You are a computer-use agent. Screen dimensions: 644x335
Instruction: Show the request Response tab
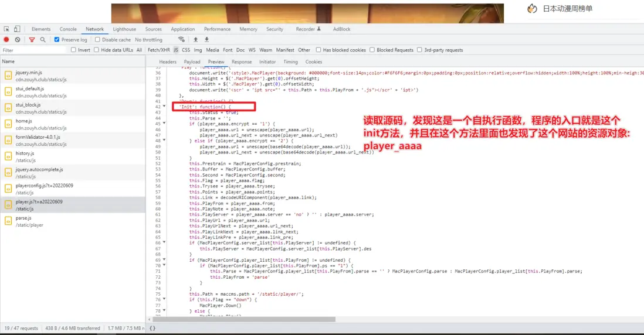point(242,62)
